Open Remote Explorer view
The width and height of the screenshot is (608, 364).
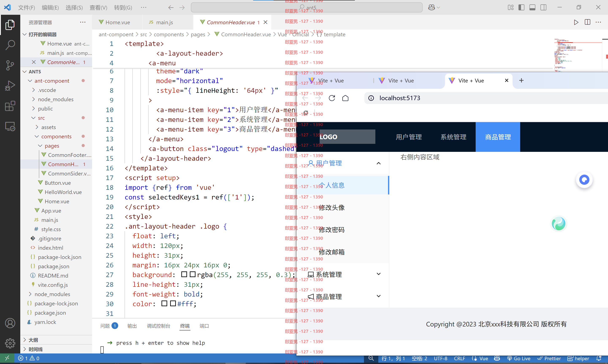point(10,126)
